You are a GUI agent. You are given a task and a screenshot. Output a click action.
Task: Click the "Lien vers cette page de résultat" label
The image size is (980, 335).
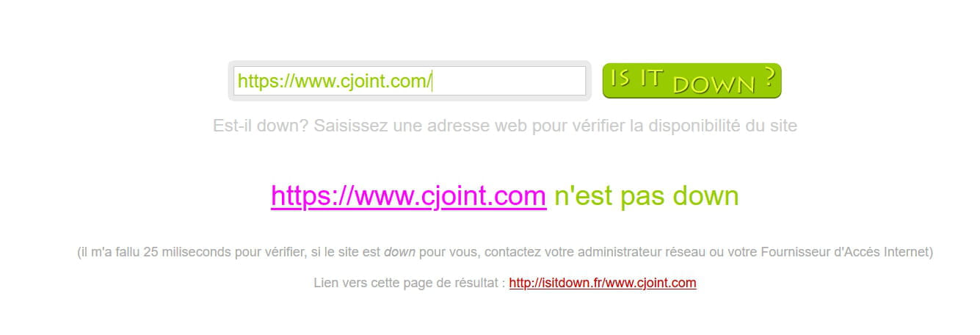click(x=406, y=283)
